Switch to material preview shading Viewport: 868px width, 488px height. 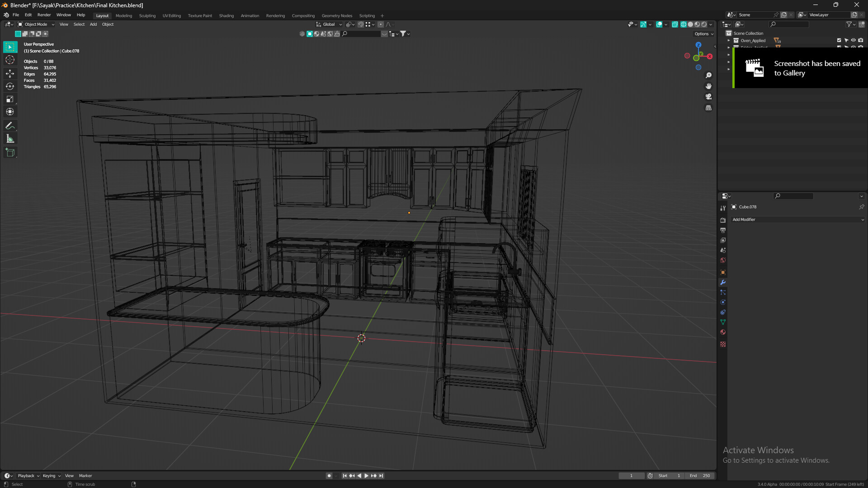point(697,24)
